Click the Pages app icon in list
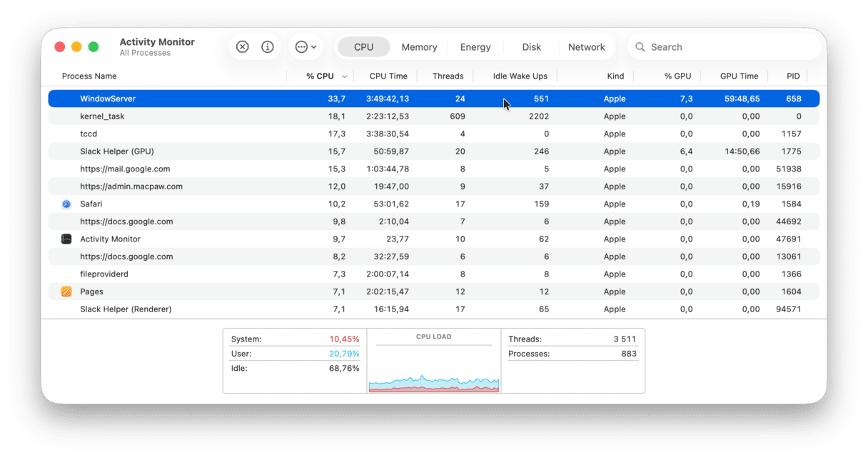The height and width of the screenshot is (458, 868). coord(66,292)
